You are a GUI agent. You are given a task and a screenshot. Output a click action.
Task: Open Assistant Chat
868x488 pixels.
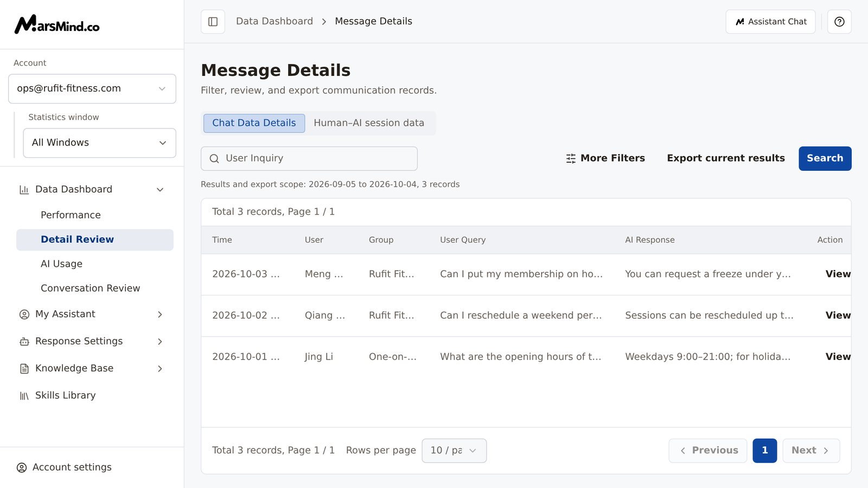[770, 22]
